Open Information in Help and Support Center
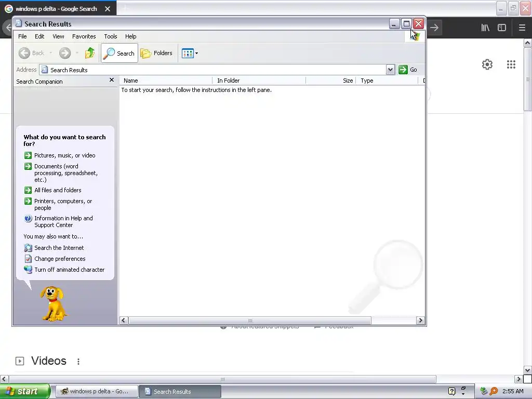This screenshot has width=532, height=399. (58, 221)
